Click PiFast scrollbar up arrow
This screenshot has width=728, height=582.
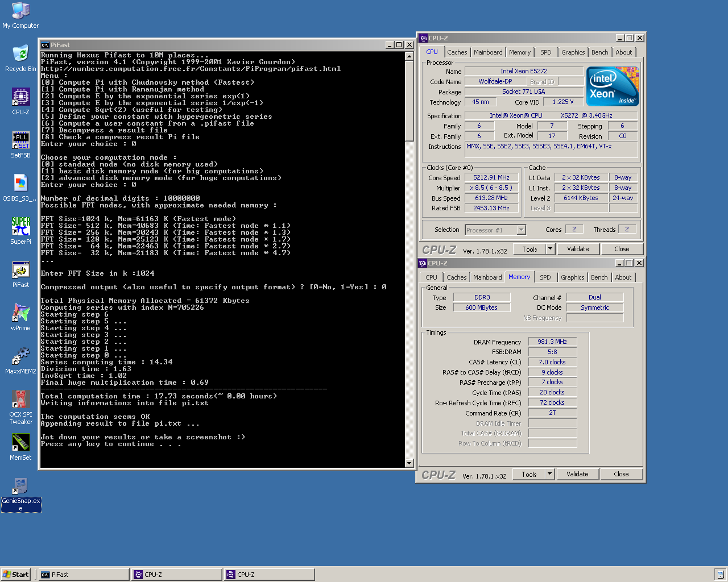(409, 56)
